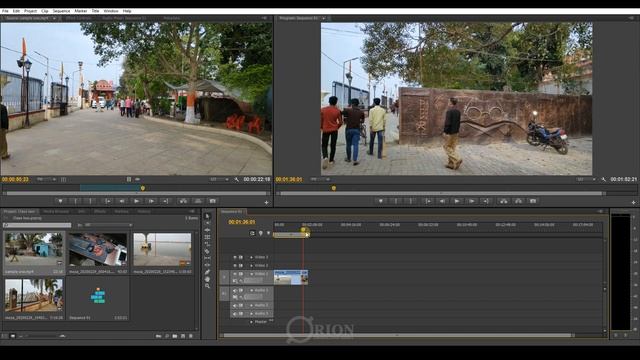640x360 pixels.
Task: Select the Sequence 01 thumbnail in Project panel
Action: (x=98, y=296)
